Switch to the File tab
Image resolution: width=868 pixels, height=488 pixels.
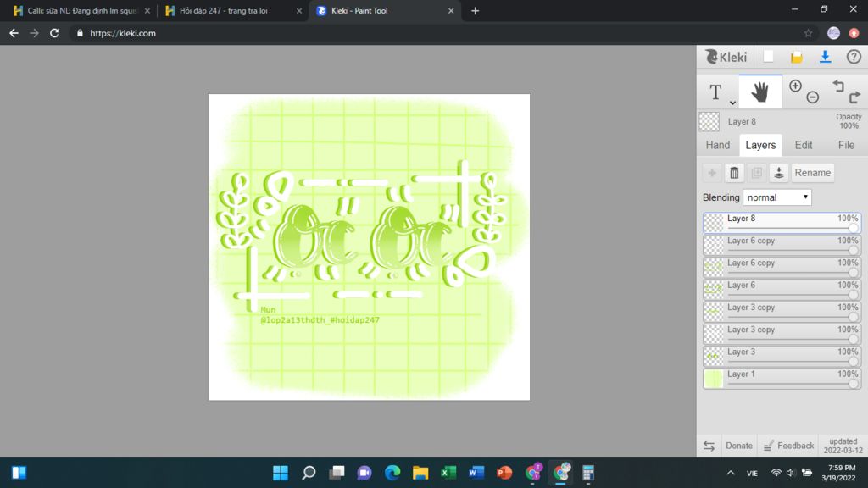point(846,145)
